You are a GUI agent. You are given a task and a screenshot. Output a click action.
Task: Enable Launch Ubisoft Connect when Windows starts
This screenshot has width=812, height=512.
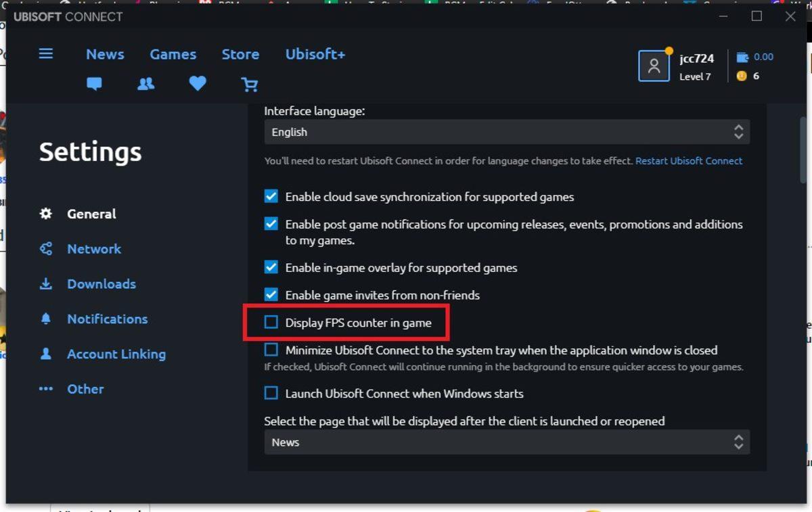[271, 393]
